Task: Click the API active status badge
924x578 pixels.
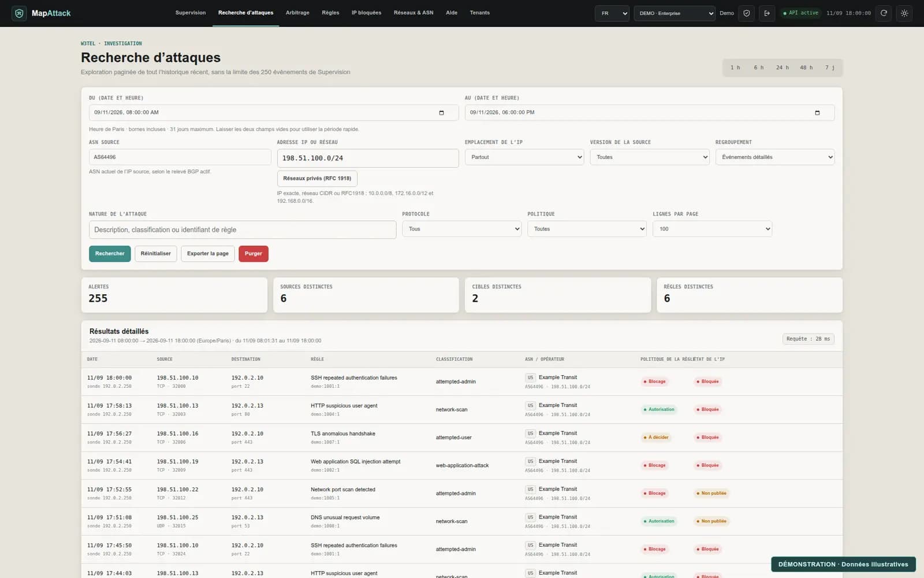Action: click(800, 13)
